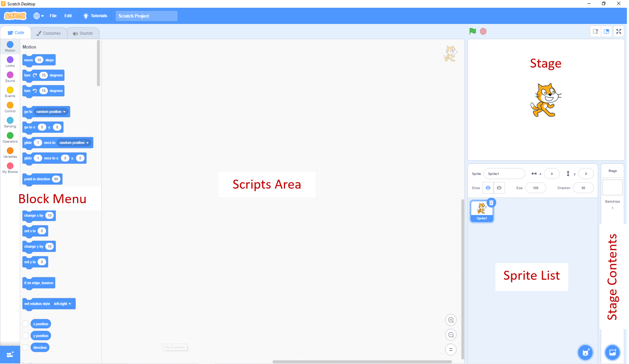Click the set y to 0 block
The width and height of the screenshot is (629, 364).
(35, 262)
